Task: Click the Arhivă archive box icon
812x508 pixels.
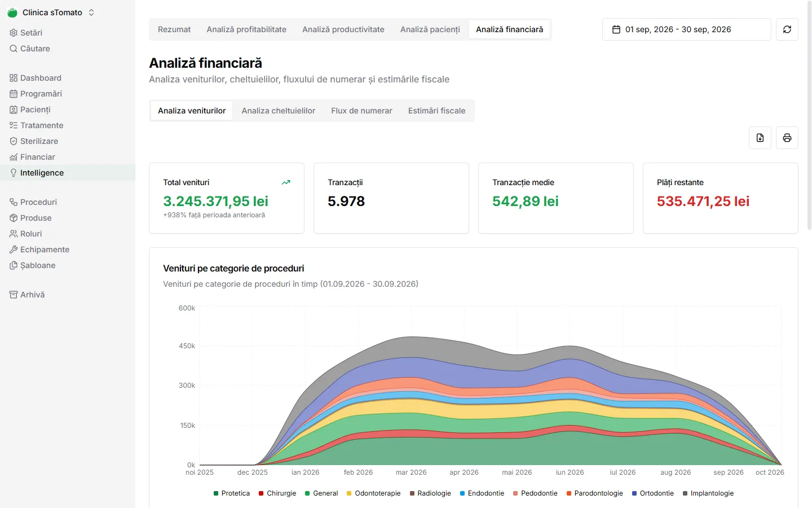Action: pyautogui.click(x=14, y=295)
